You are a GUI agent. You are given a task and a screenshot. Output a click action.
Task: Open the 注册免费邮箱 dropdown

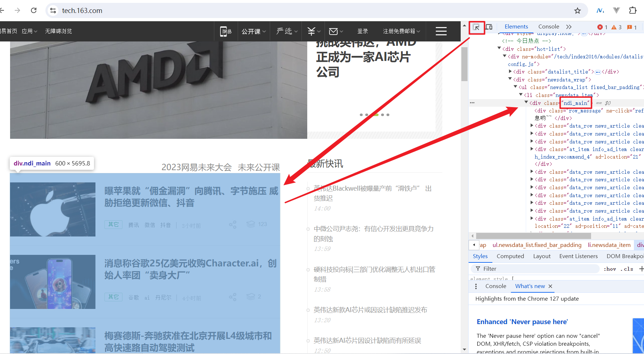tap(402, 31)
